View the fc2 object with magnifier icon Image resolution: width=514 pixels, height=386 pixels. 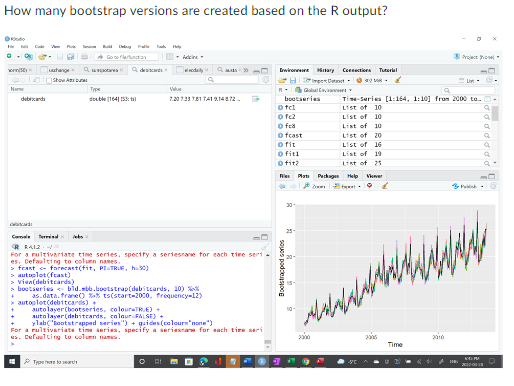487,117
